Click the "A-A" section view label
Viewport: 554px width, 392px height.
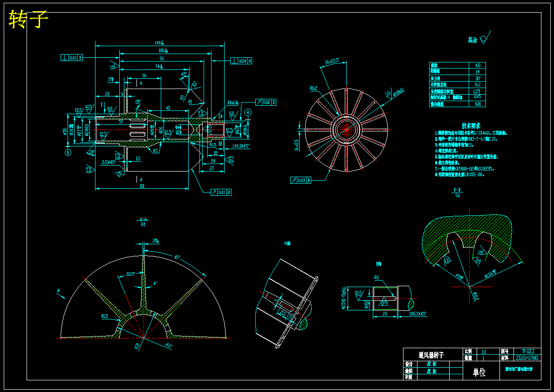point(143,219)
